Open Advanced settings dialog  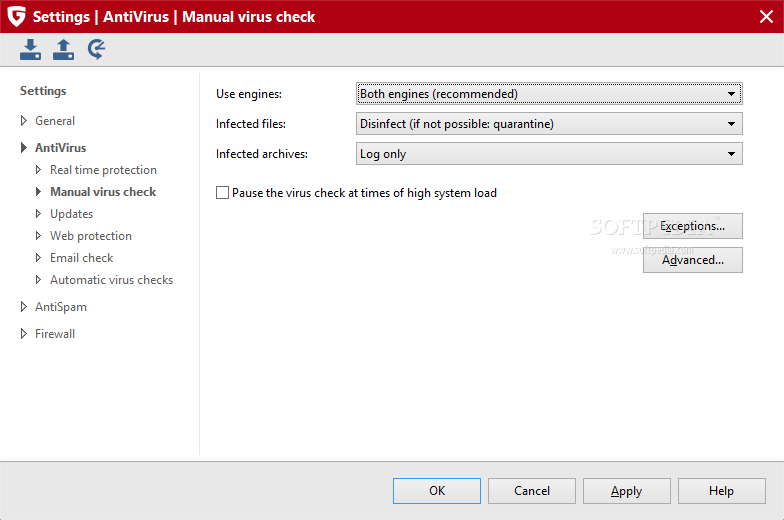(692, 260)
